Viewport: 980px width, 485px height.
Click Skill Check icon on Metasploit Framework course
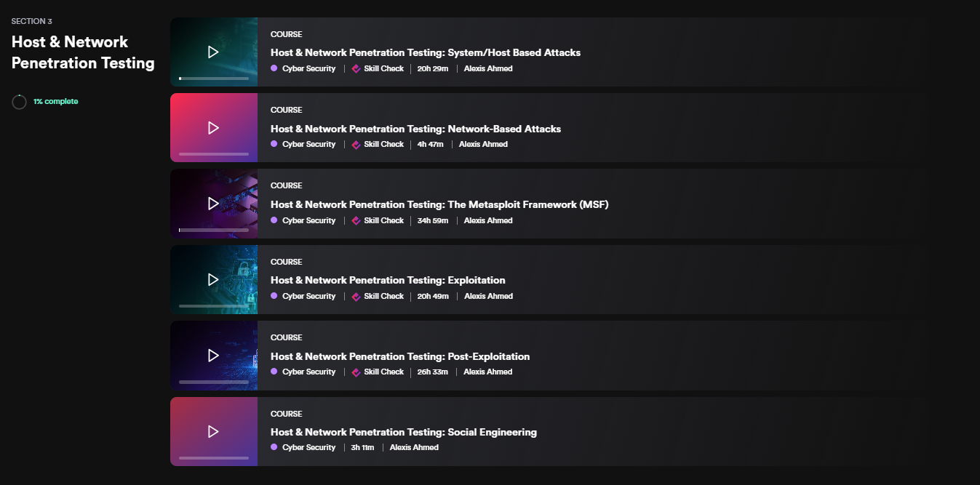[356, 221]
